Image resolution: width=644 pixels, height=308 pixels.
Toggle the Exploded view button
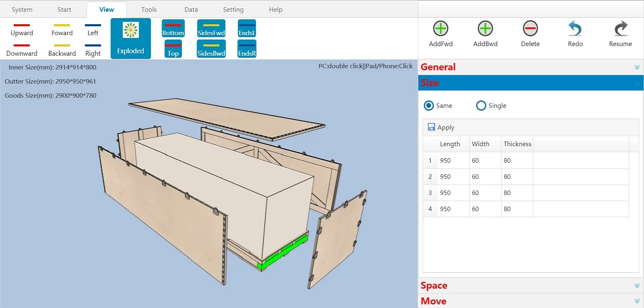click(x=130, y=39)
